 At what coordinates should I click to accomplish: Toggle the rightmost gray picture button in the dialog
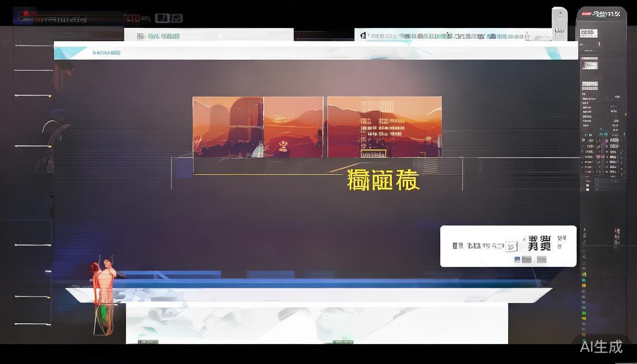[542, 259]
